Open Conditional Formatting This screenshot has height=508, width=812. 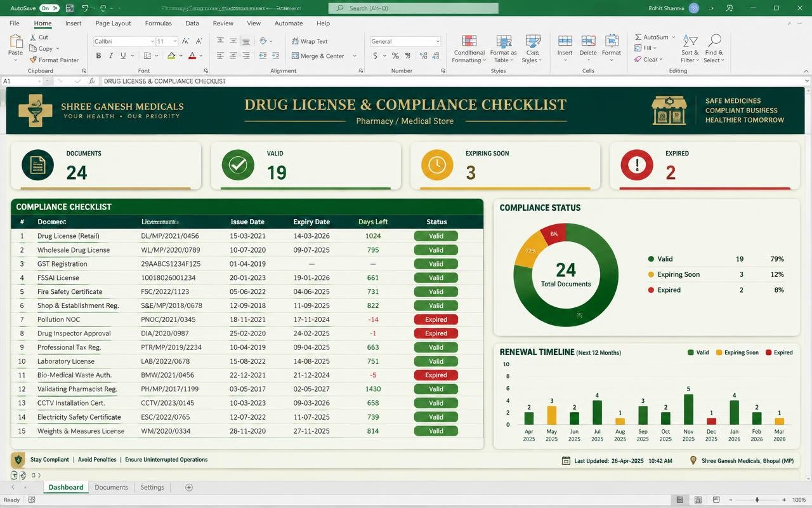click(x=469, y=49)
